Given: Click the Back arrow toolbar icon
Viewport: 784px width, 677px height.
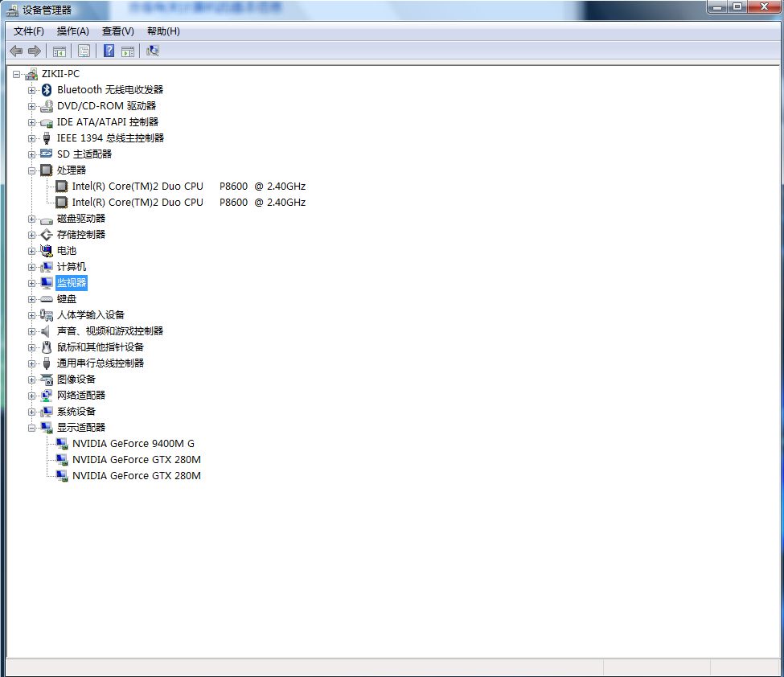Looking at the screenshot, I should click(16, 51).
